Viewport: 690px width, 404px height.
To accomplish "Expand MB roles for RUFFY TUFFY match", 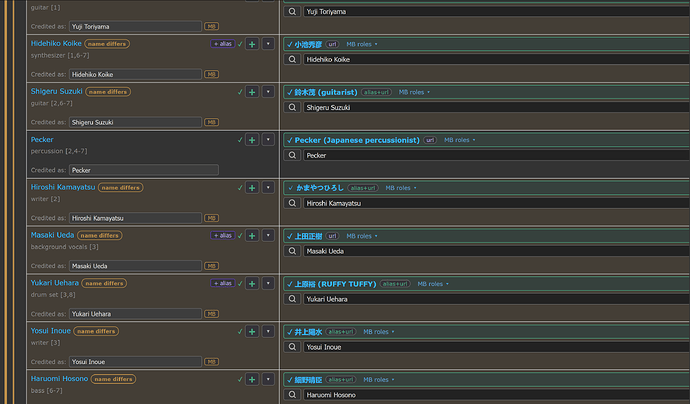I will coord(433,284).
